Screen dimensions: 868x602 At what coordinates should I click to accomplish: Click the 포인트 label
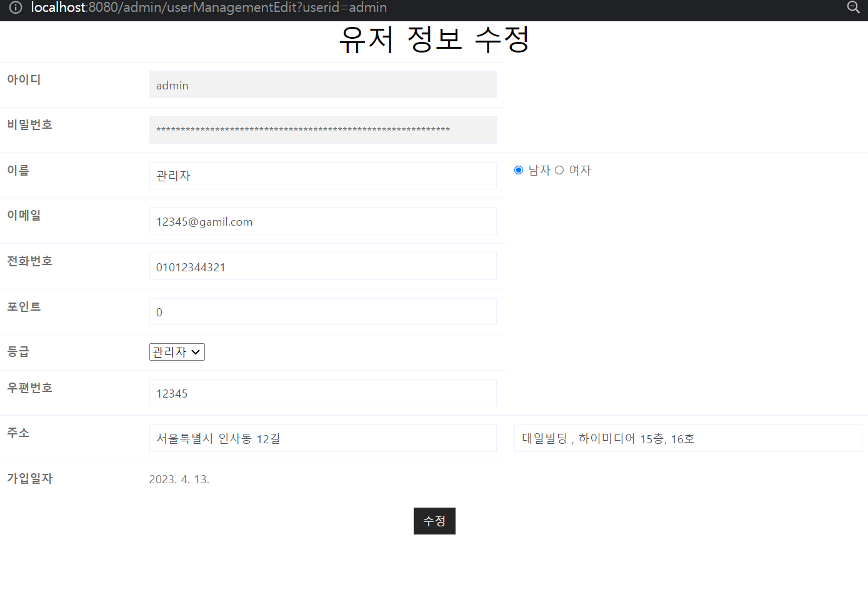pos(24,306)
